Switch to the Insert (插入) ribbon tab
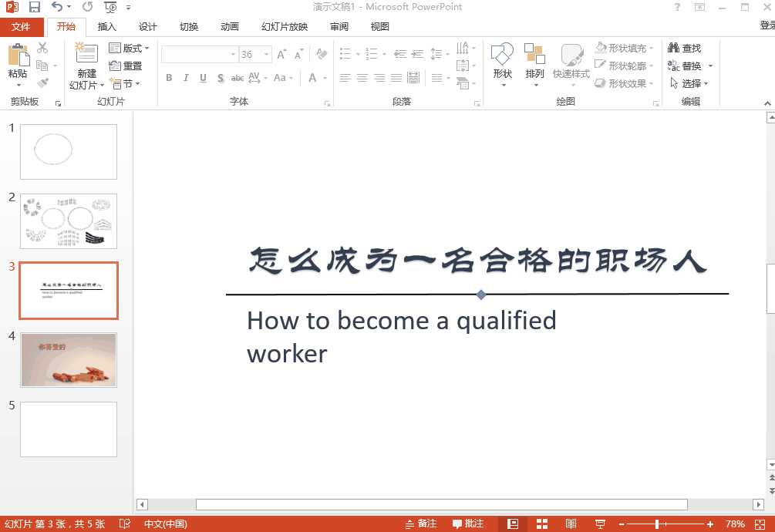The image size is (775, 532). click(107, 26)
